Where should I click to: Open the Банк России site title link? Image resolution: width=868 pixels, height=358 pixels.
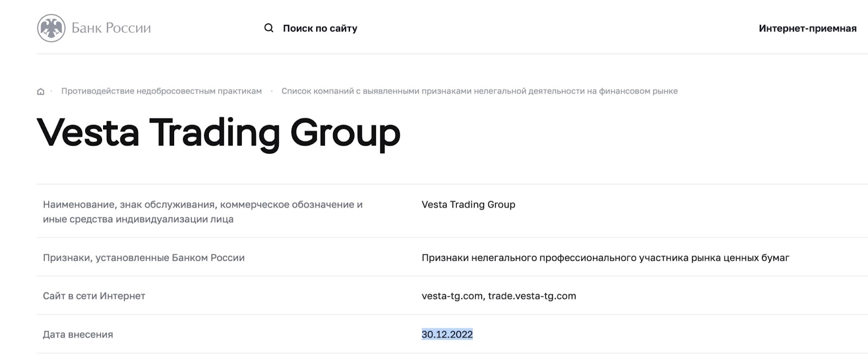tap(111, 28)
